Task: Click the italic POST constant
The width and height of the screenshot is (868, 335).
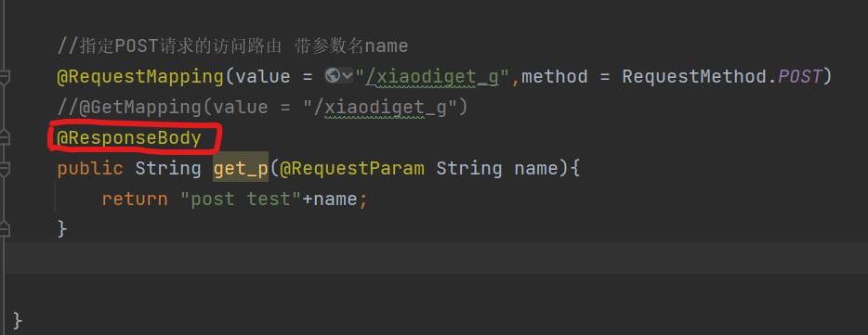Action: 800,76
